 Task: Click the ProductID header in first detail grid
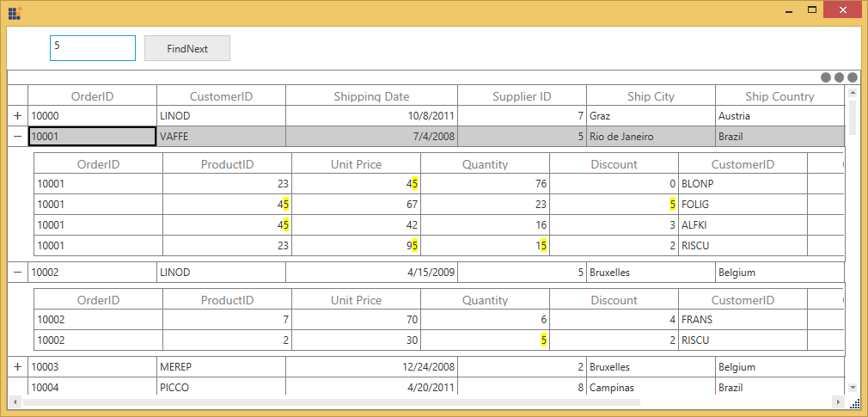(227, 163)
